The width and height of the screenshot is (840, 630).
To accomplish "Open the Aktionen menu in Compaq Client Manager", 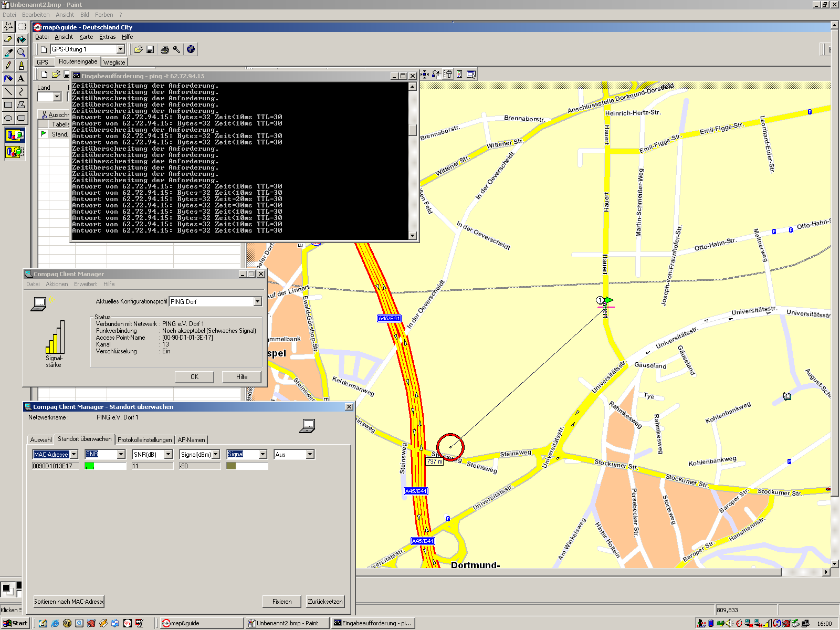I will (x=57, y=284).
